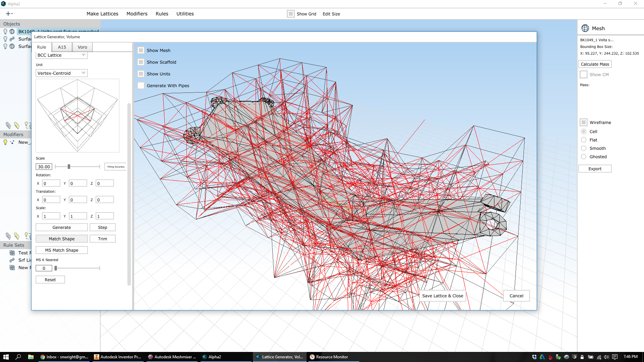The height and width of the screenshot is (362, 644).
Task: Click lattice cube icon of Test rule set
Action: (x=12, y=253)
